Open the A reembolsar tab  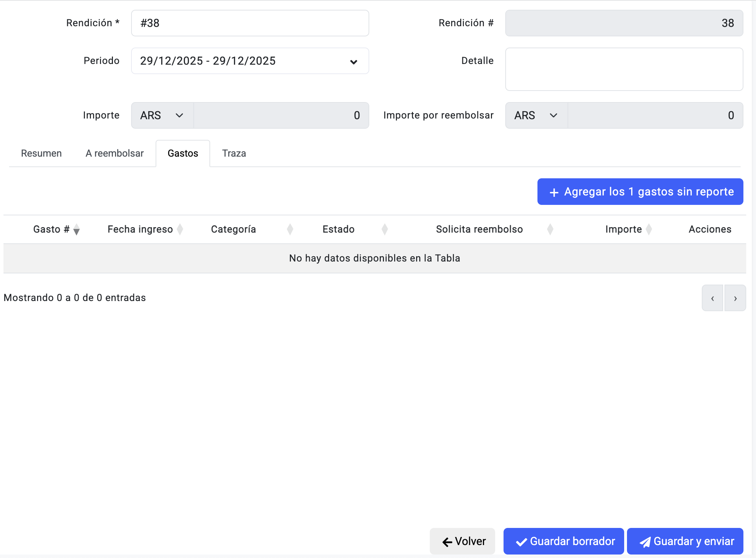pos(114,153)
